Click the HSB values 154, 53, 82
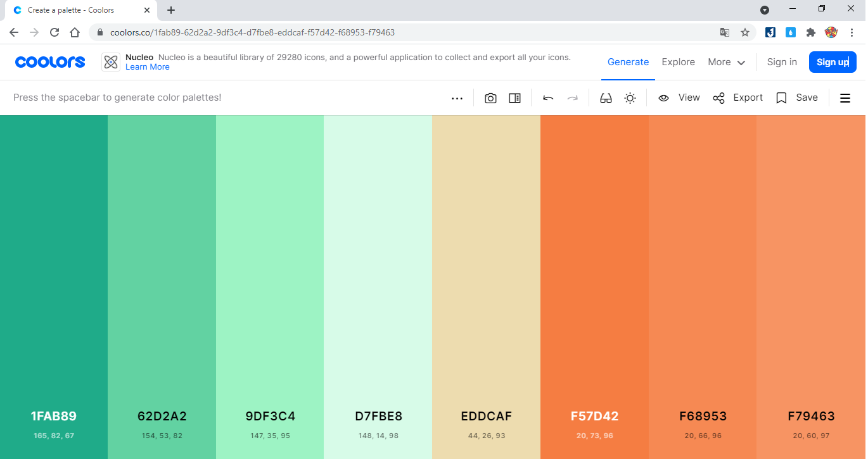This screenshot has width=868, height=459. click(162, 436)
